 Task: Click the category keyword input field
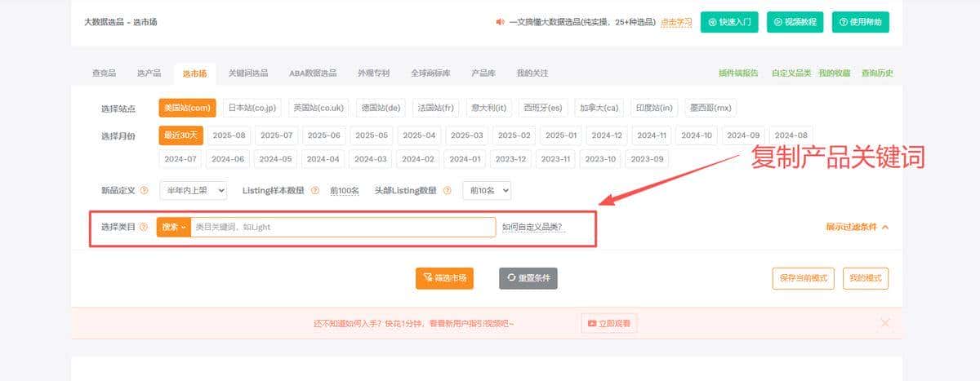click(x=343, y=227)
